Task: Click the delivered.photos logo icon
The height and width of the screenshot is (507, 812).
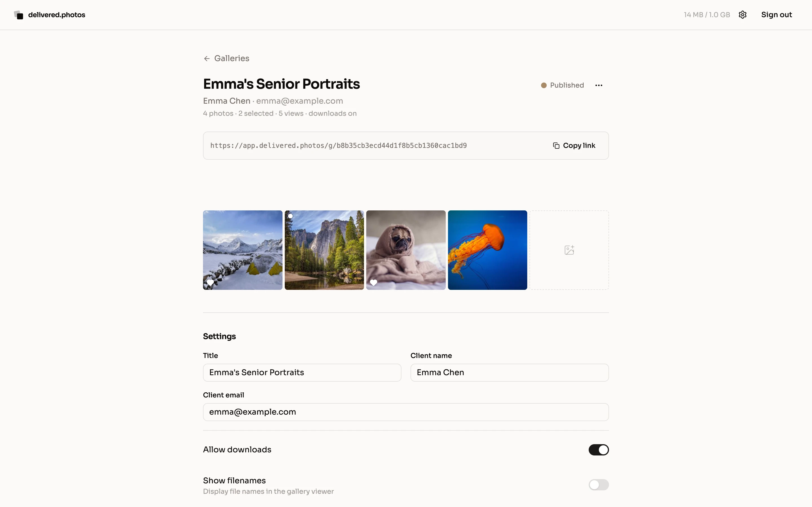Action: click(x=18, y=15)
